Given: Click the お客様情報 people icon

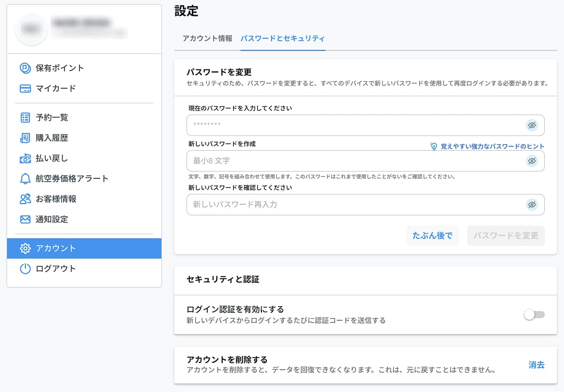Looking at the screenshot, I should (x=25, y=199).
